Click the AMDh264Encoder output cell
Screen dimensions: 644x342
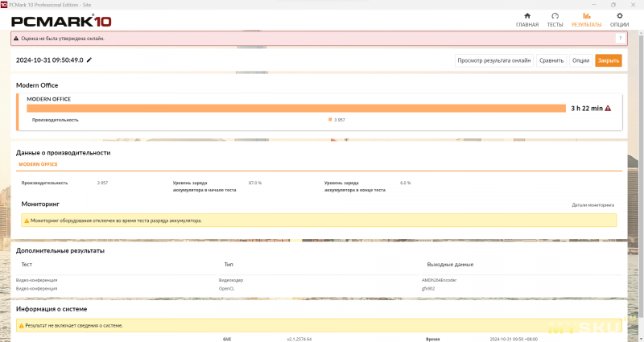pyautogui.click(x=439, y=280)
